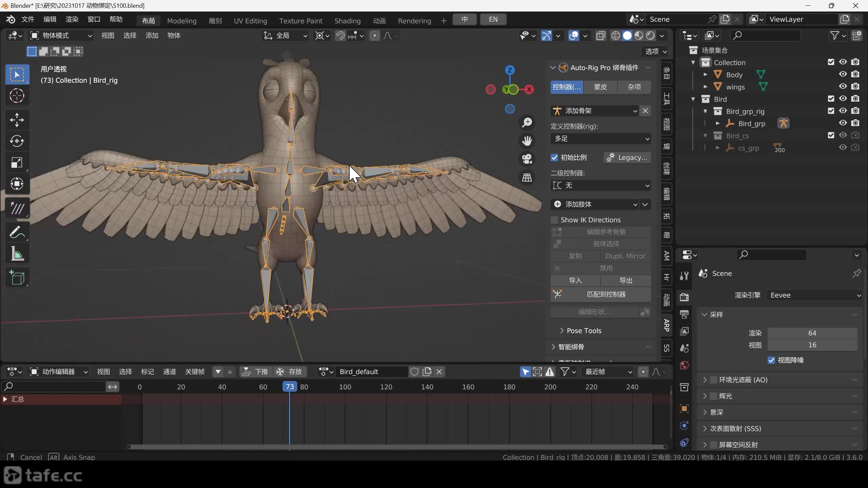
Task: Switch to wireframe viewport shading
Action: click(x=616, y=36)
